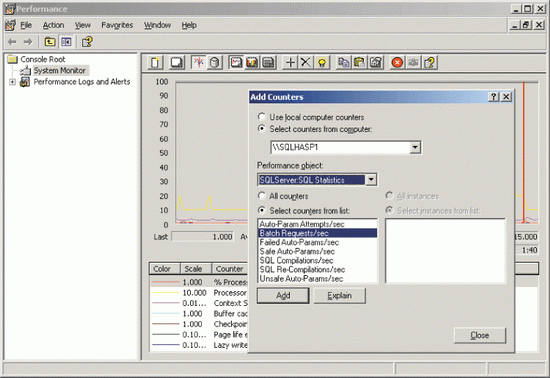
Task: Click the Delete counter X icon
Action: click(306, 62)
